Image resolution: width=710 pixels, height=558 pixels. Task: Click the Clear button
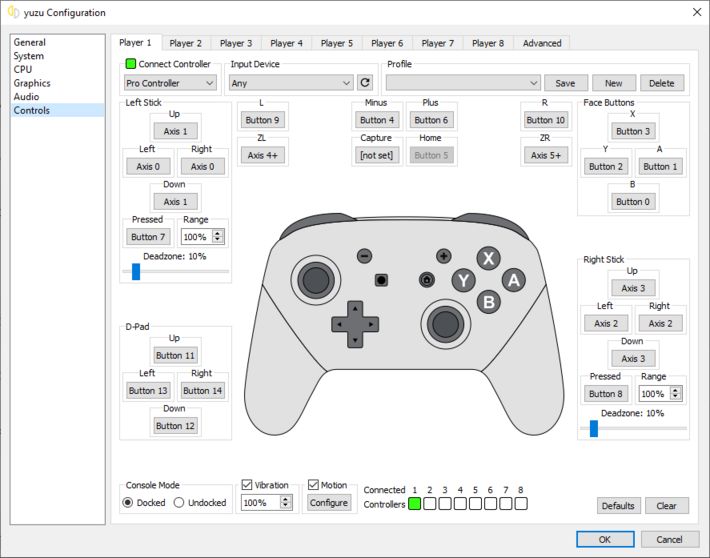click(667, 505)
